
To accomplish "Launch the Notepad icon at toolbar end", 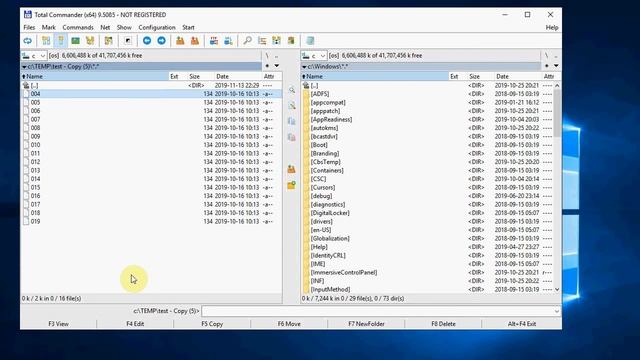I will 310,41.
